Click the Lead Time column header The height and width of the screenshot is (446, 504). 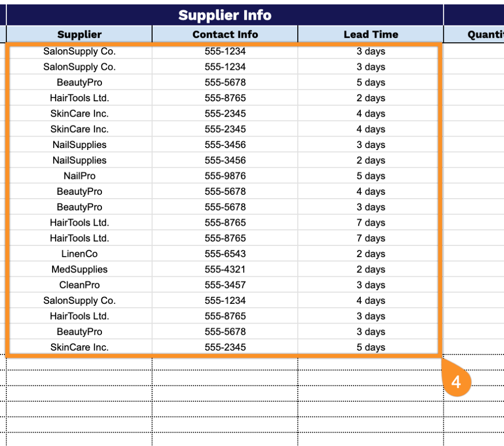tap(371, 34)
